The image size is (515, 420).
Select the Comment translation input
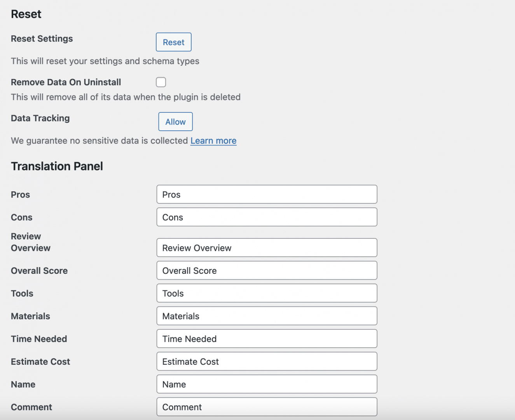click(267, 407)
